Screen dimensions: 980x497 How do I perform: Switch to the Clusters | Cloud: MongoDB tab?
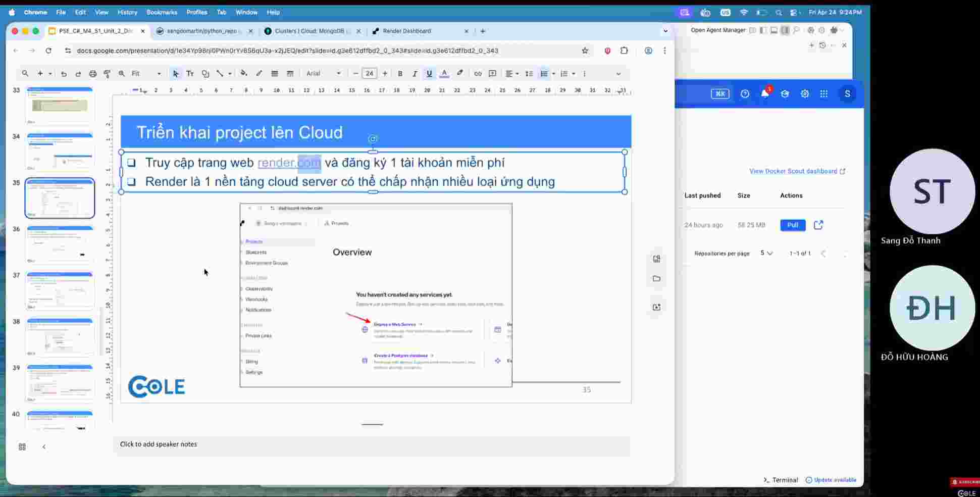coord(313,31)
